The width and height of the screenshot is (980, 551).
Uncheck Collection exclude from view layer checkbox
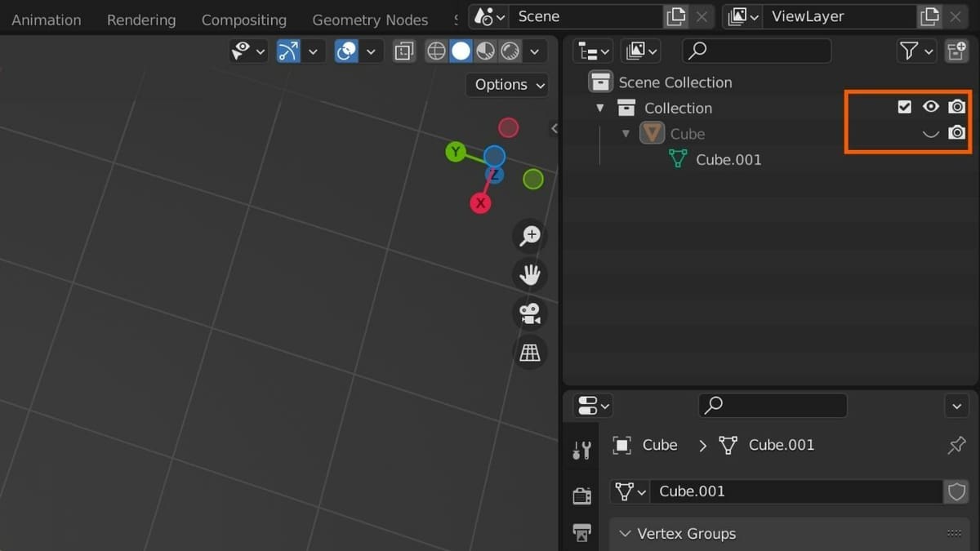tap(904, 107)
